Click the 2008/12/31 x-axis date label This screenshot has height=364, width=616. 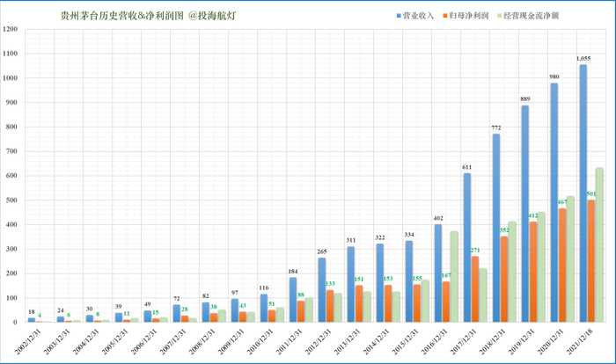(x=202, y=341)
